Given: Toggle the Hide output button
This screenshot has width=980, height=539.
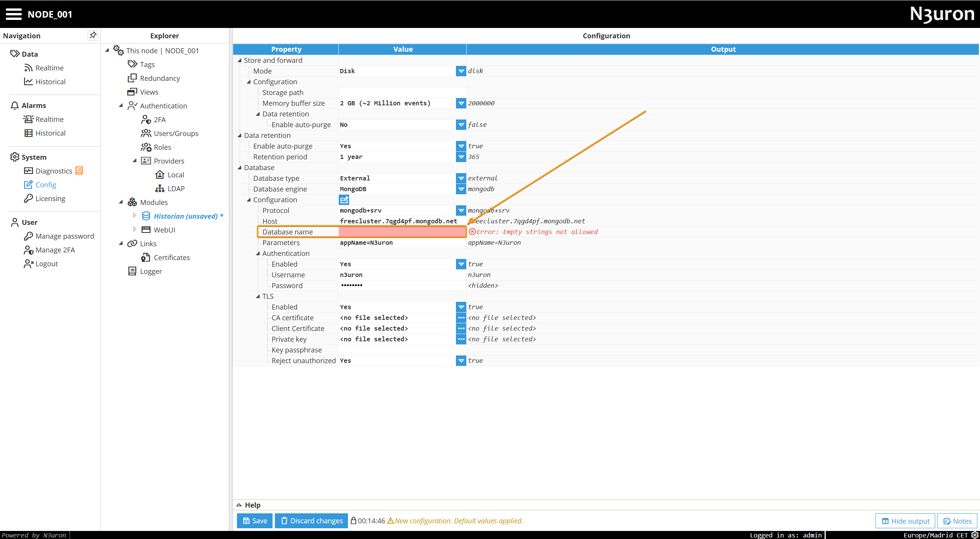Looking at the screenshot, I should [905, 521].
